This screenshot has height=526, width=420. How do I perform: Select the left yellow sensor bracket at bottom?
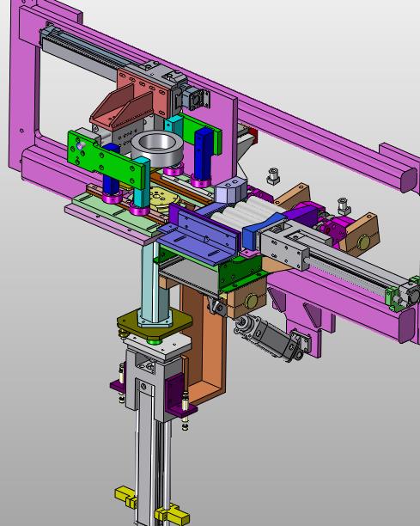pyautogui.click(x=126, y=498)
